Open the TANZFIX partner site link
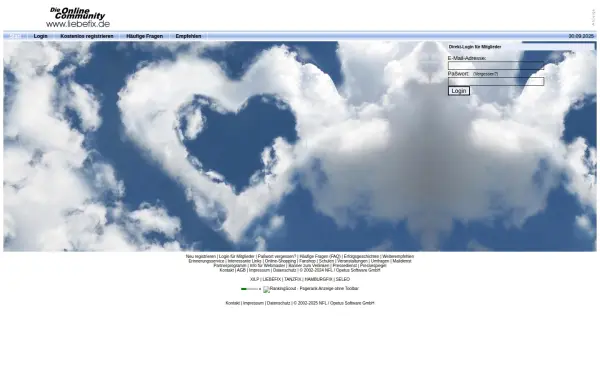Screen dimensions: 600x375 coord(293,279)
